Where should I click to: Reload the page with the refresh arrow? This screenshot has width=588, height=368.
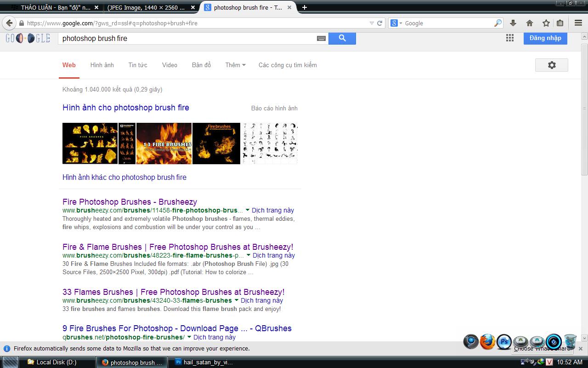point(380,23)
